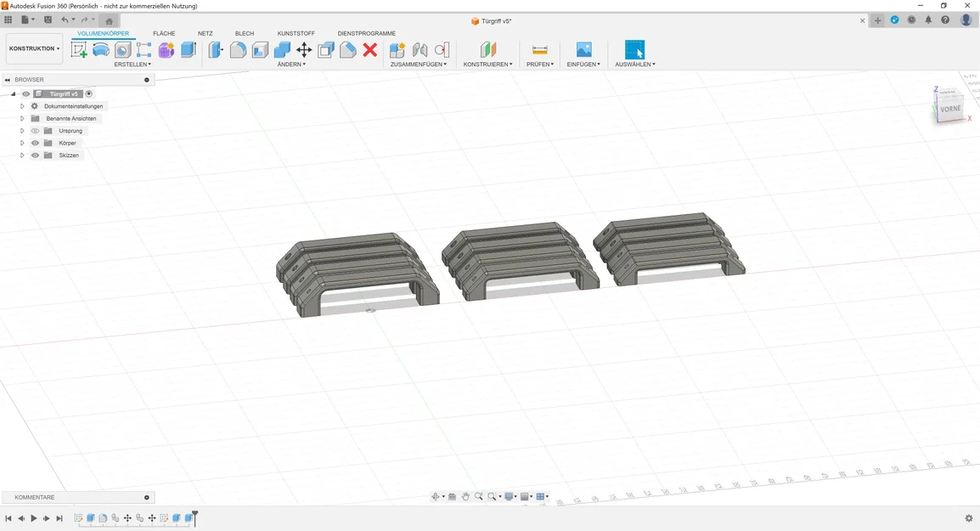Viewport: 980px width, 531px height.
Task: Switch to the BLECH tab
Action: pos(245,34)
